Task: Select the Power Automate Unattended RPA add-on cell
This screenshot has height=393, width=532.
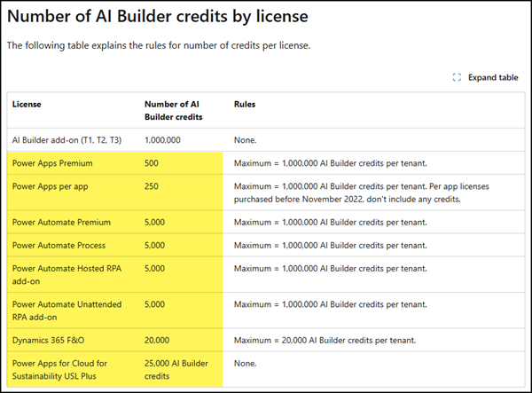Action: click(66, 310)
